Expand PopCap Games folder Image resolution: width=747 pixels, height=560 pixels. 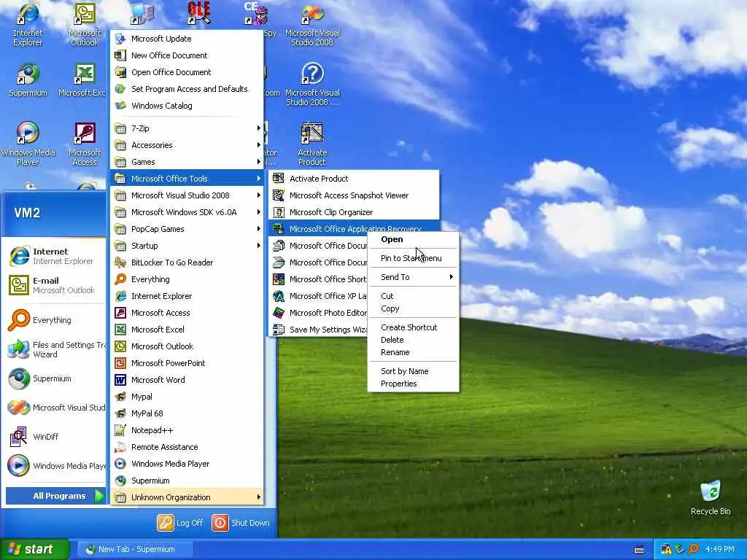click(x=187, y=229)
